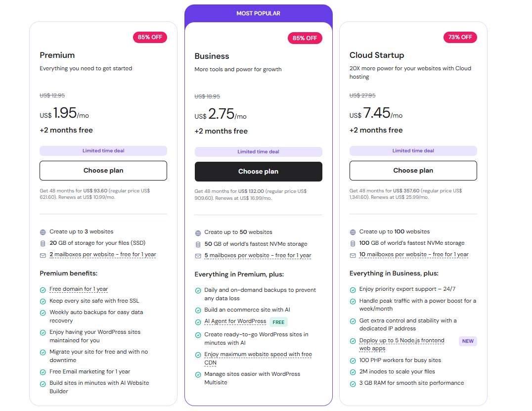532x411 pixels.
Task: Click Deploy Node.js frontend web apps link
Action: point(401,341)
